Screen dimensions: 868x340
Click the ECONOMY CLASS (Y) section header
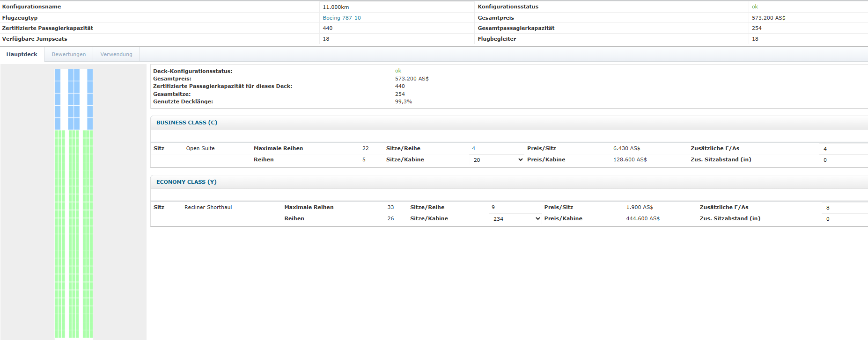coord(186,182)
